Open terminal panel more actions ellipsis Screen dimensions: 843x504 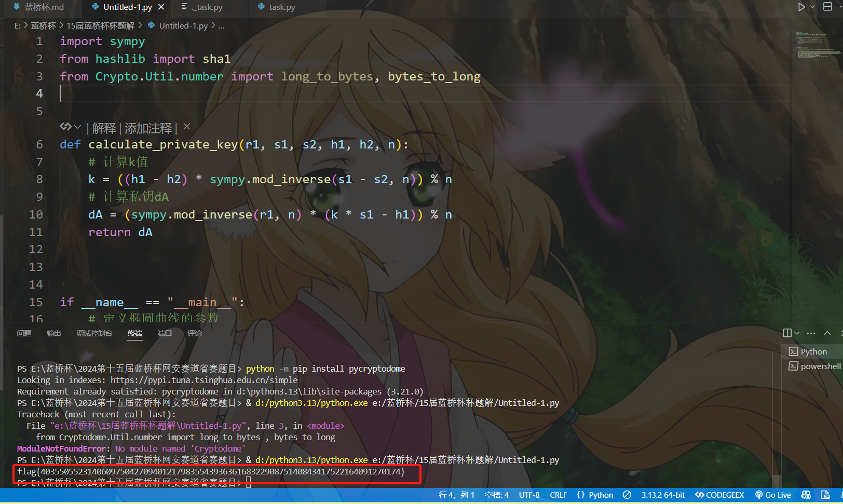(x=811, y=333)
